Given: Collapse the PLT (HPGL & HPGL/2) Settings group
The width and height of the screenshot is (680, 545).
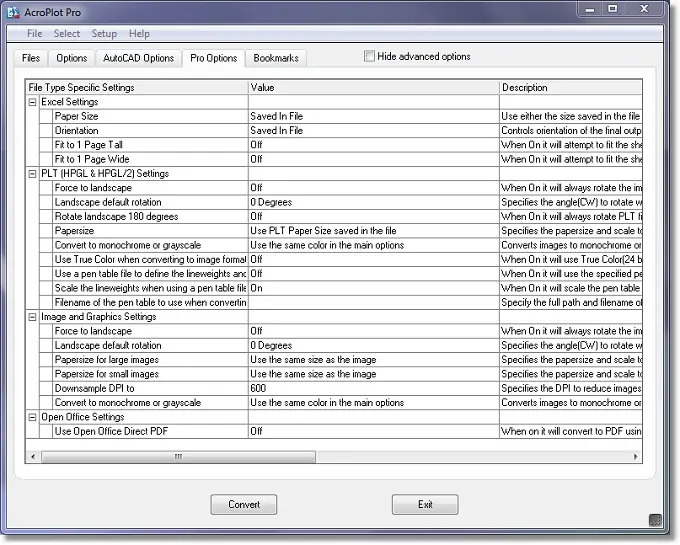Looking at the screenshot, I should [32, 174].
